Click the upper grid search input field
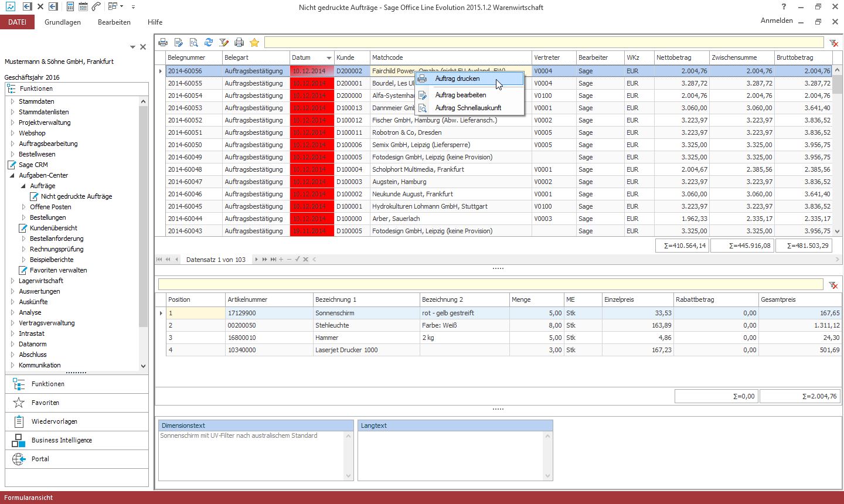Viewport: 844px width, 504px height. click(x=544, y=43)
